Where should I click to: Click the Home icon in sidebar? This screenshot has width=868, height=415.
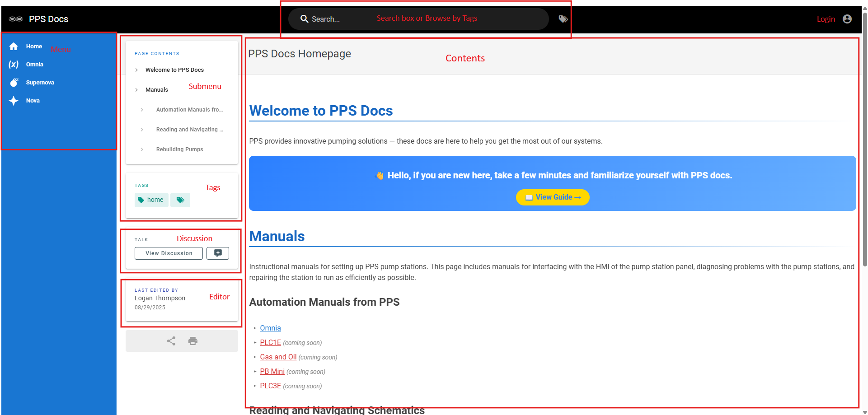point(14,47)
